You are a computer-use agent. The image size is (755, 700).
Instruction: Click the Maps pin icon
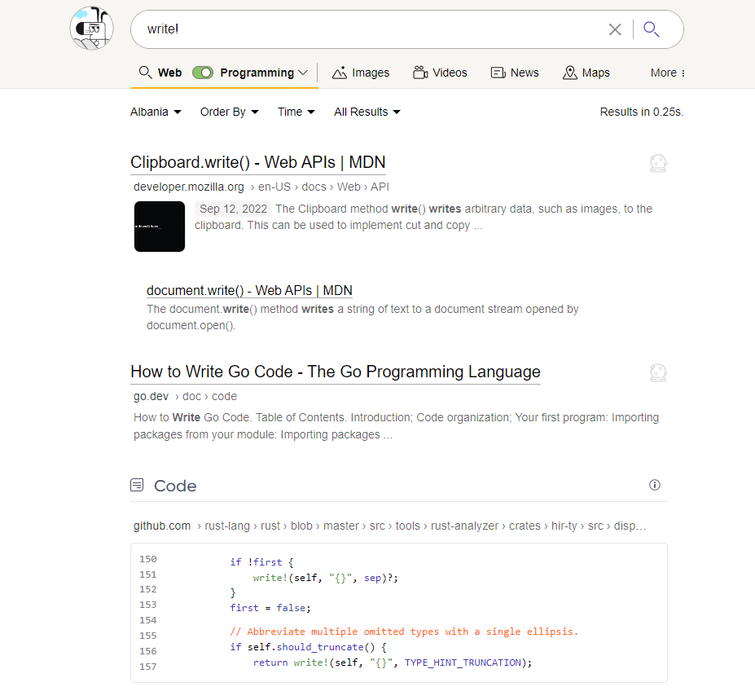[568, 73]
